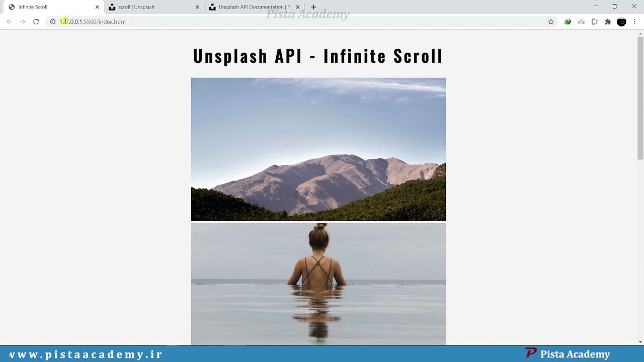Open a new browser tab
The image size is (644, 362).
coord(313,7)
